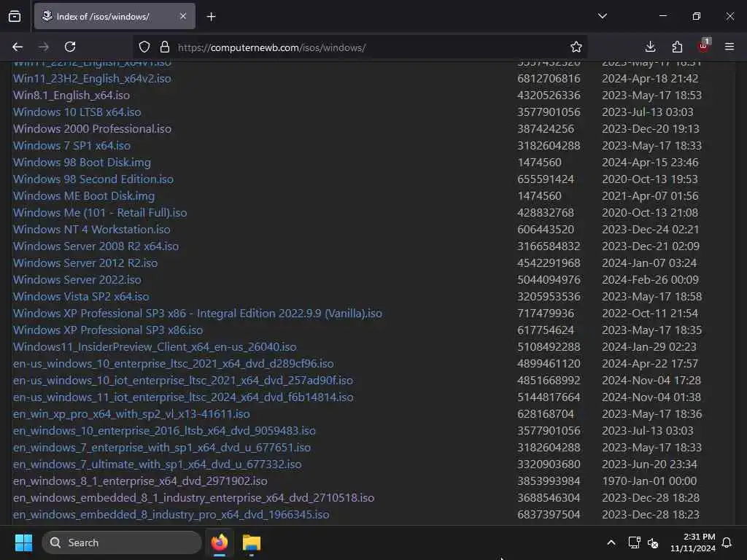Minimize the Firefox window

[662, 16]
